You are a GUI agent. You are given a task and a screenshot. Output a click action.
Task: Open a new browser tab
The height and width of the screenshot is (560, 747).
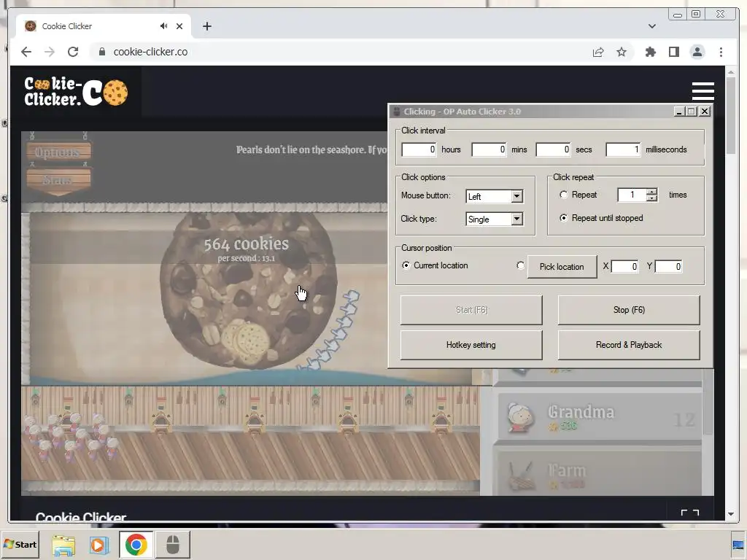[206, 26]
